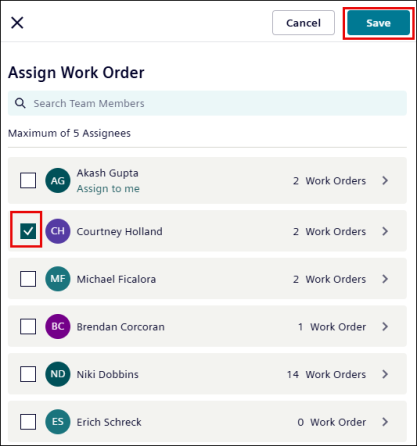
Task: Click the search magnifier icon
Action: coord(20,103)
